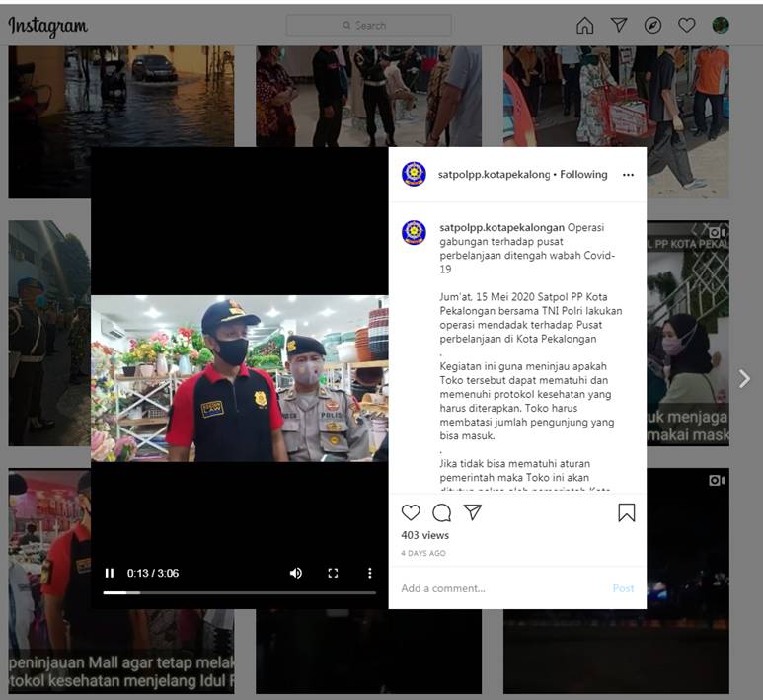763x700 pixels.
Task: Go to next post arrow
Action: (x=744, y=378)
